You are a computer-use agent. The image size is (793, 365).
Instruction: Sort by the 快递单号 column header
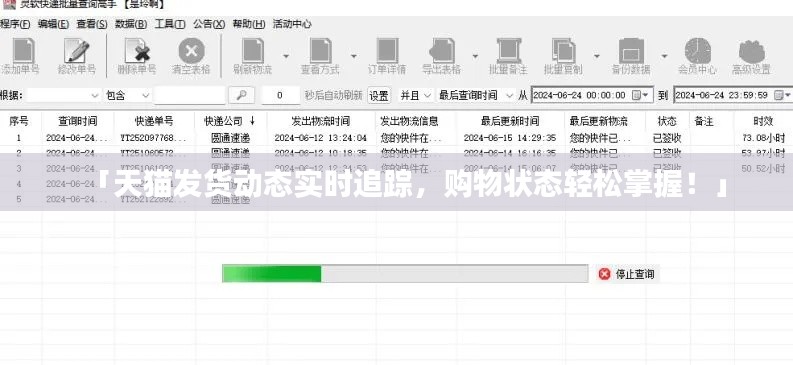click(154, 121)
